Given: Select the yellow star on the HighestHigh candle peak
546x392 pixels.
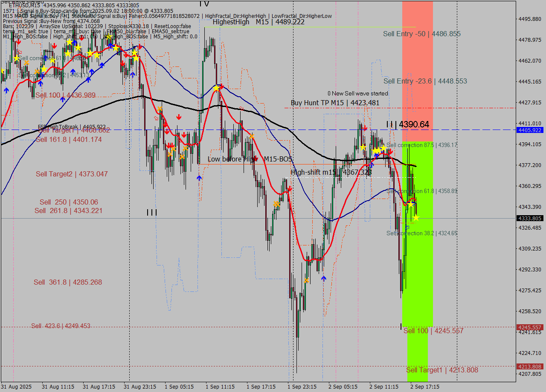Looking at the screenshot, I should [x=216, y=88].
